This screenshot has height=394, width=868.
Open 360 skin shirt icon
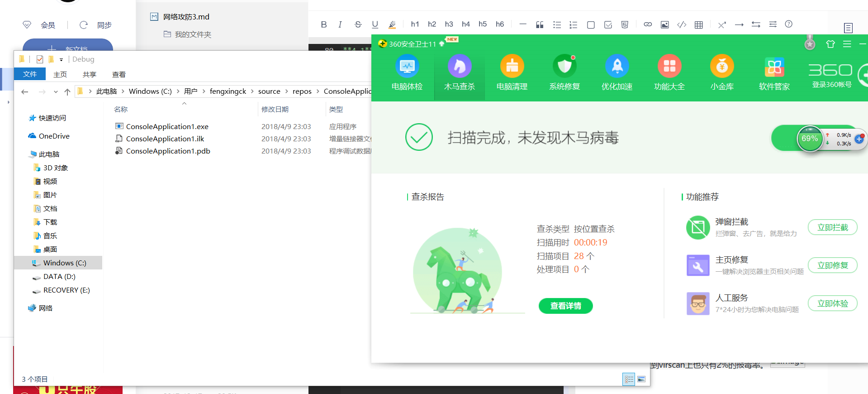[830, 44]
